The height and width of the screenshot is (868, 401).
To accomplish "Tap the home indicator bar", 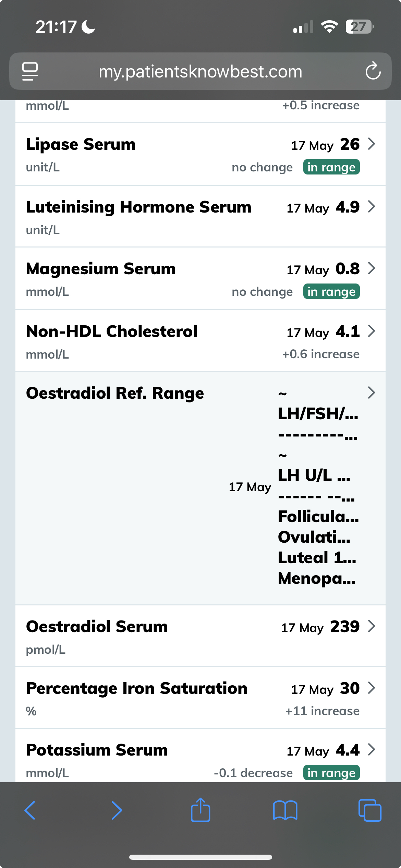I will [x=200, y=857].
